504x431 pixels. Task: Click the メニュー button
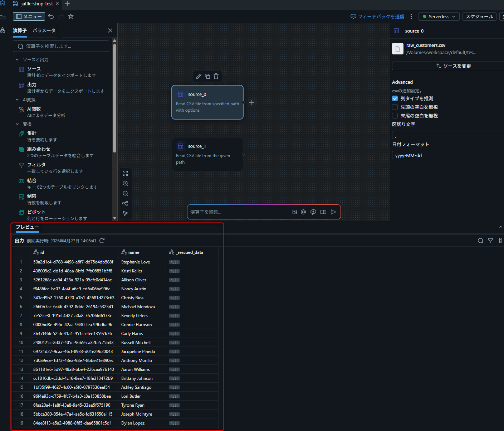(x=29, y=16)
